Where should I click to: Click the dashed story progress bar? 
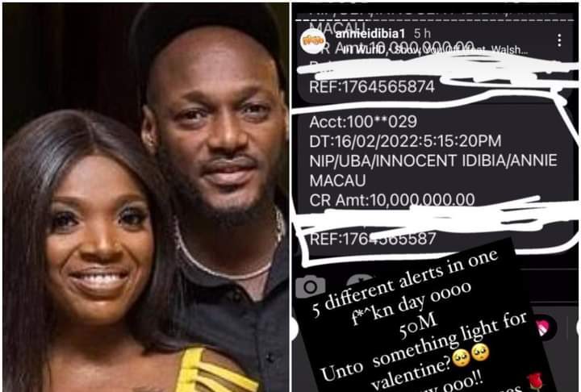click(435, 20)
